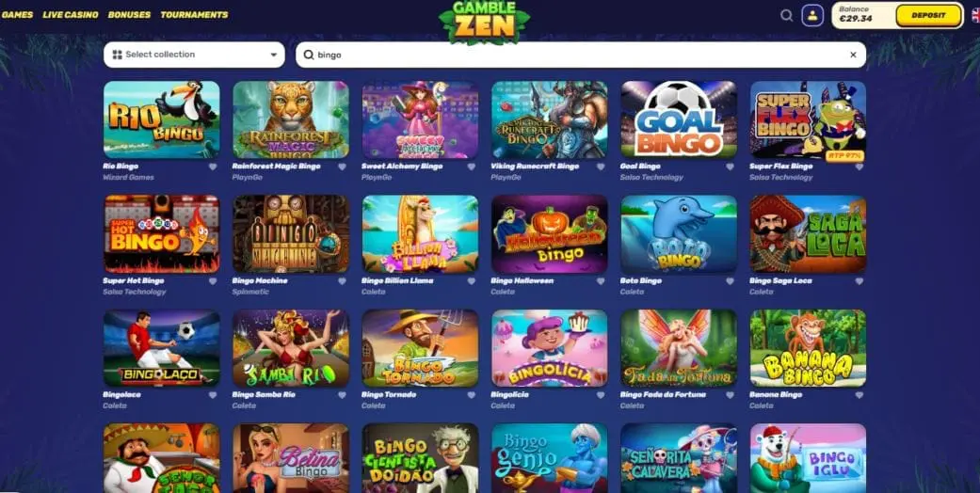This screenshot has height=493, width=980.
Task: Toggle favorite heart for Goal Bingo
Action: (730, 167)
